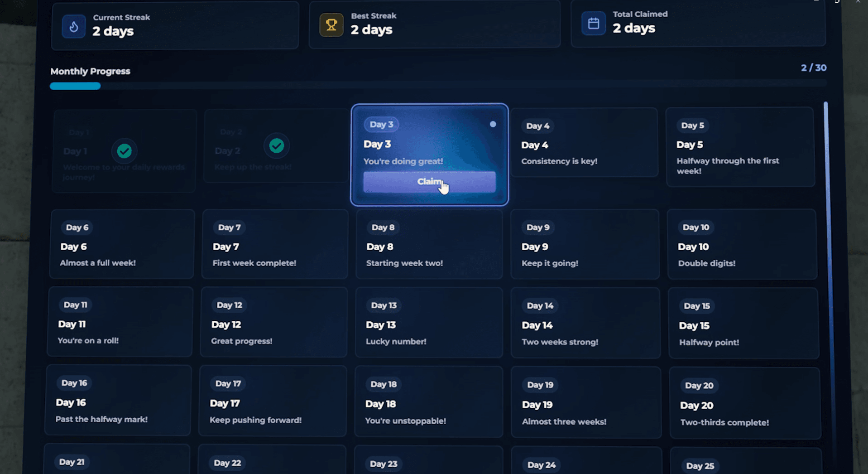
Task: Click the calendar icon beside Total Claimed
Action: click(x=593, y=23)
